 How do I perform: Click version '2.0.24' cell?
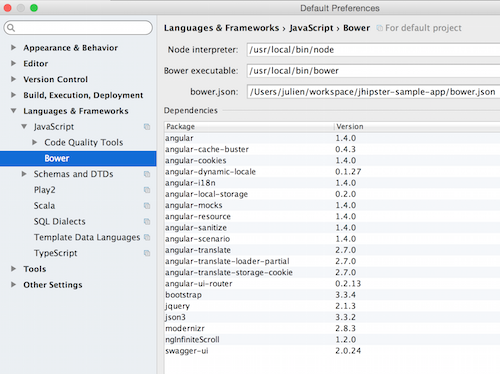click(x=348, y=351)
